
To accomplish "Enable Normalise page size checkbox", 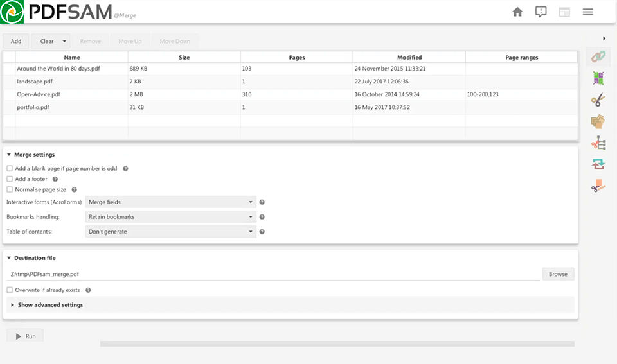I will pos(10,189).
